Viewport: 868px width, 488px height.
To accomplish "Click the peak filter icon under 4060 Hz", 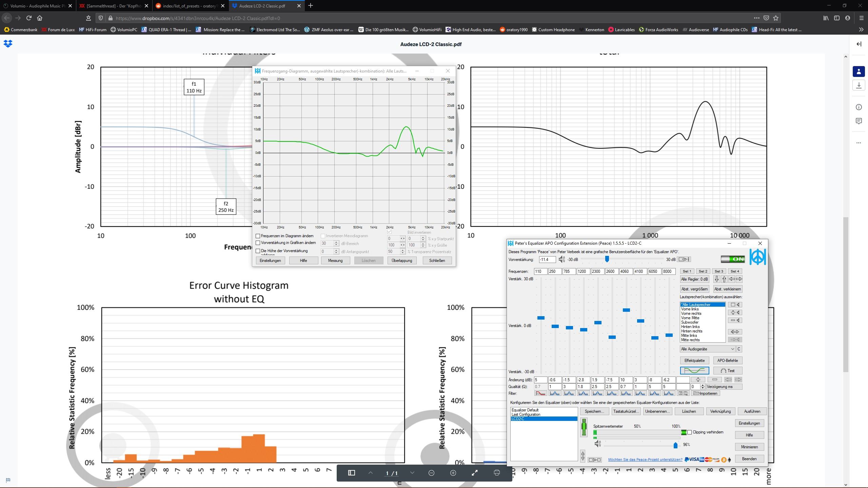I will (x=626, y=393).
